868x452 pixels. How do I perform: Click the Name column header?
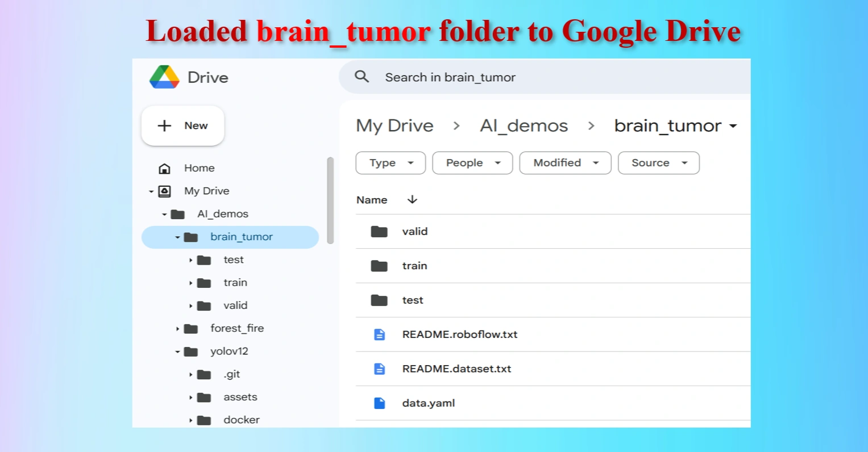(372, 200)
